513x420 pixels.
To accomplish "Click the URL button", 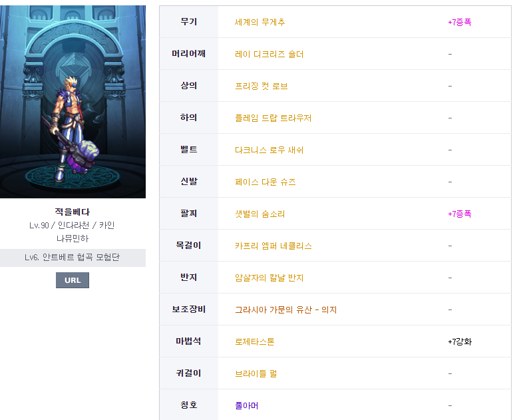I will 72,280.
